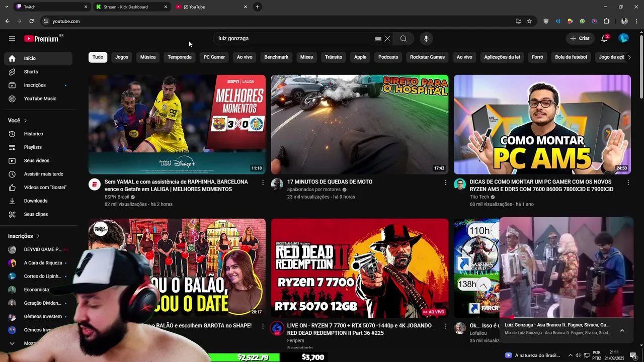The height and width of the screenshot is (362, 644).
Task: Open apaixonados por motores channel link
Action: pos(314,190)
